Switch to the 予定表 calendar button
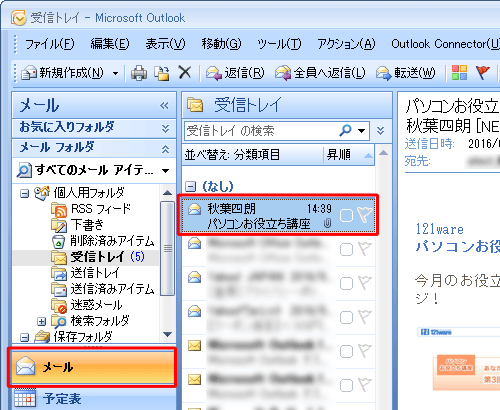This screenshot has width=500, height=410. click(x=94, y=399)
